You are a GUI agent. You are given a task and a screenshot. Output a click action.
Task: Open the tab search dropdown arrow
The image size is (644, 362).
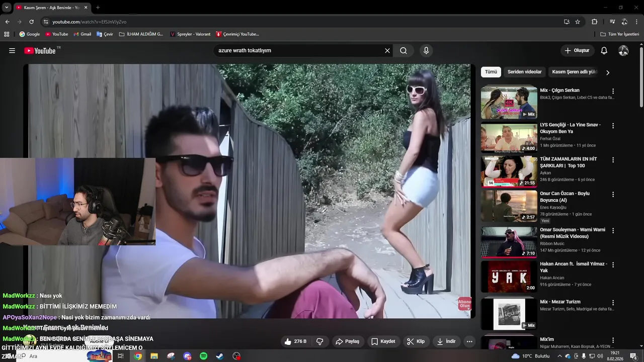(7, 8)
